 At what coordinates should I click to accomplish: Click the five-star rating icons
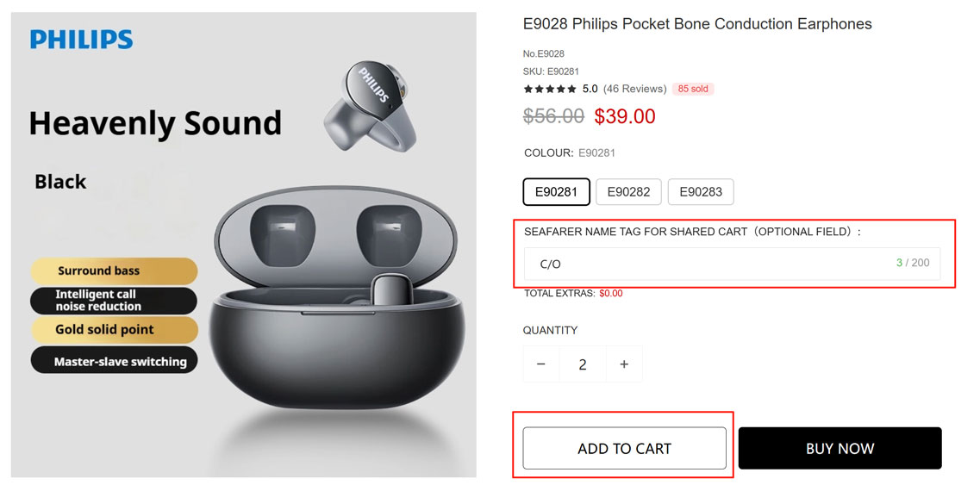pos(550,89)
